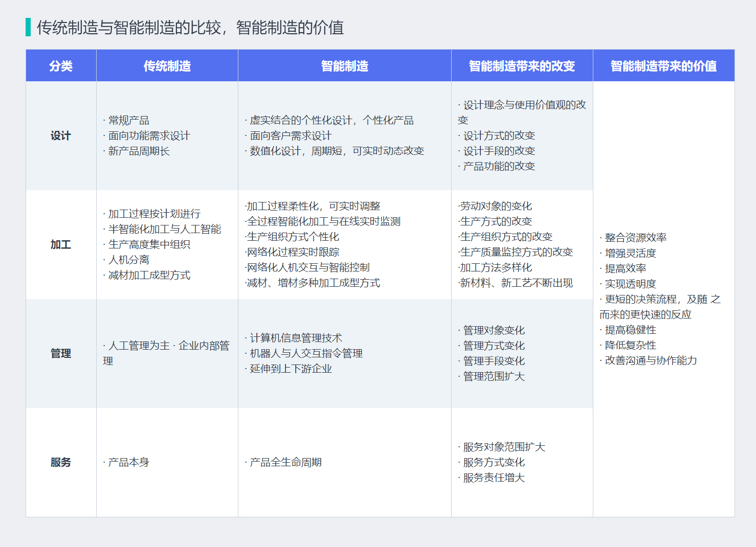Click 半智能化加工与人工智能 text

click(162, 230)
